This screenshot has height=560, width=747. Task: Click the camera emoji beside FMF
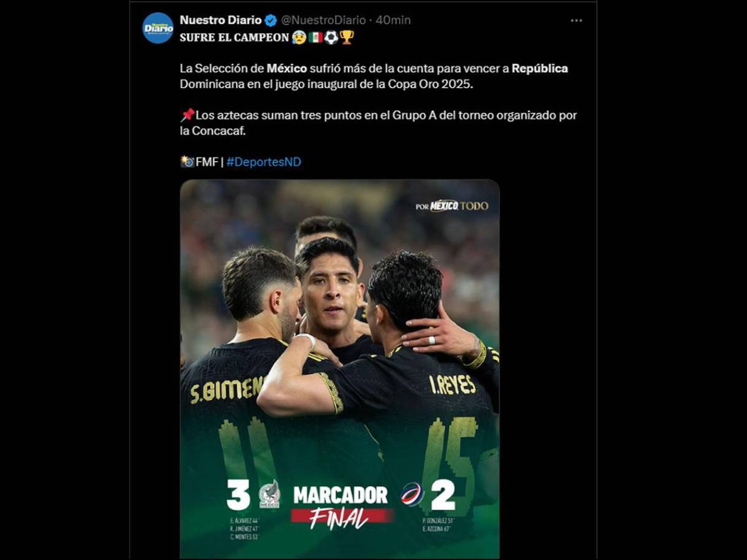187,162
